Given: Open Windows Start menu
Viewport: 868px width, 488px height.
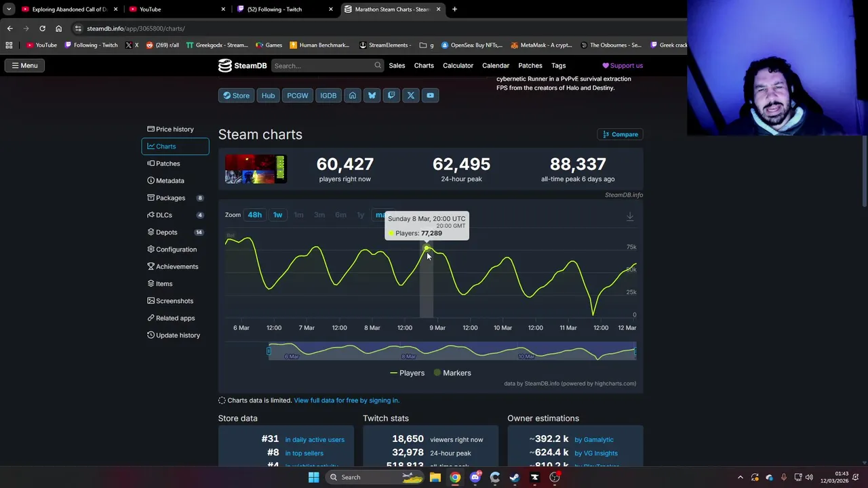Looking at the screenshot, I should coord(313,477).
